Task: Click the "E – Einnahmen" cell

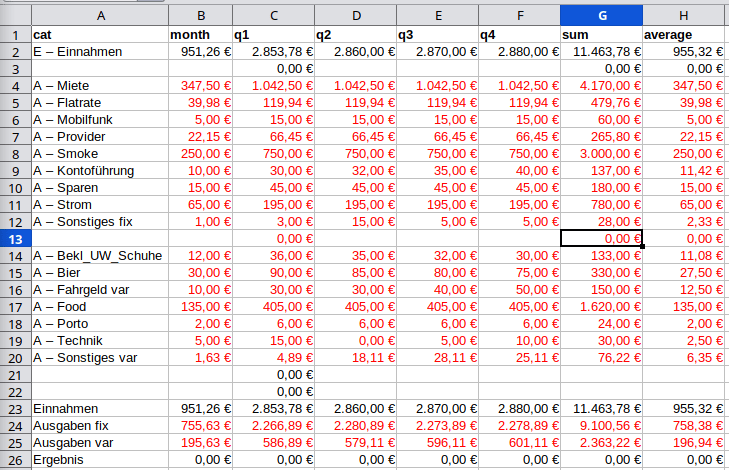Action: click(99, 51)
